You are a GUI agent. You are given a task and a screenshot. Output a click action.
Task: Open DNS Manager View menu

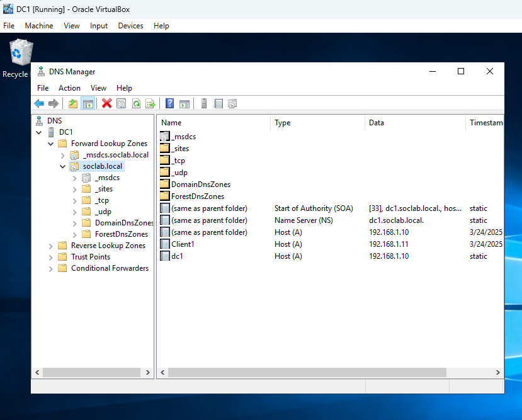tap(98, 88)
